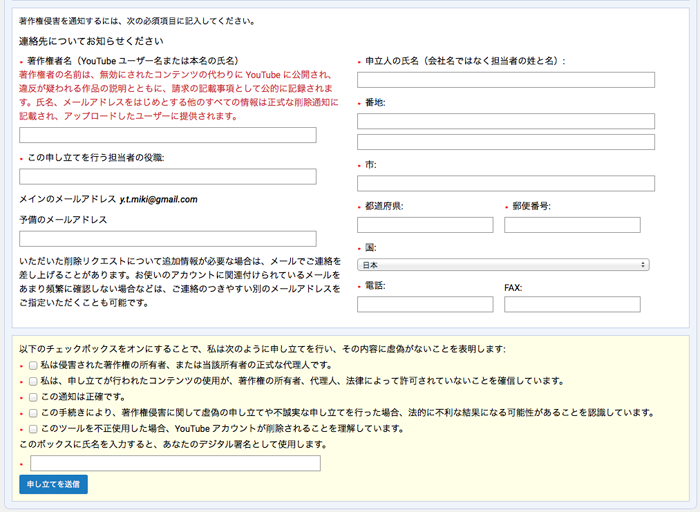Click the いただいた削除リクエスト explanatory paragraph

(x=180, y=282)
